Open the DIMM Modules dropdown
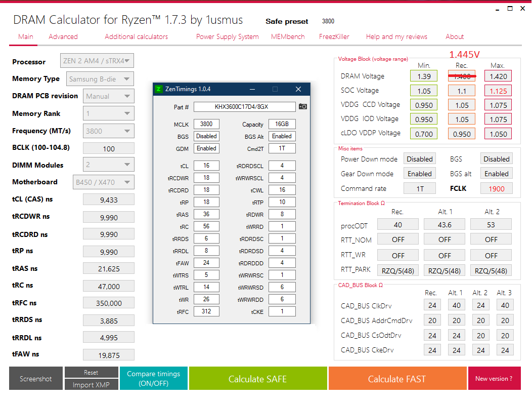The height and width of the screenshot is (401, 532). (109, 165)
